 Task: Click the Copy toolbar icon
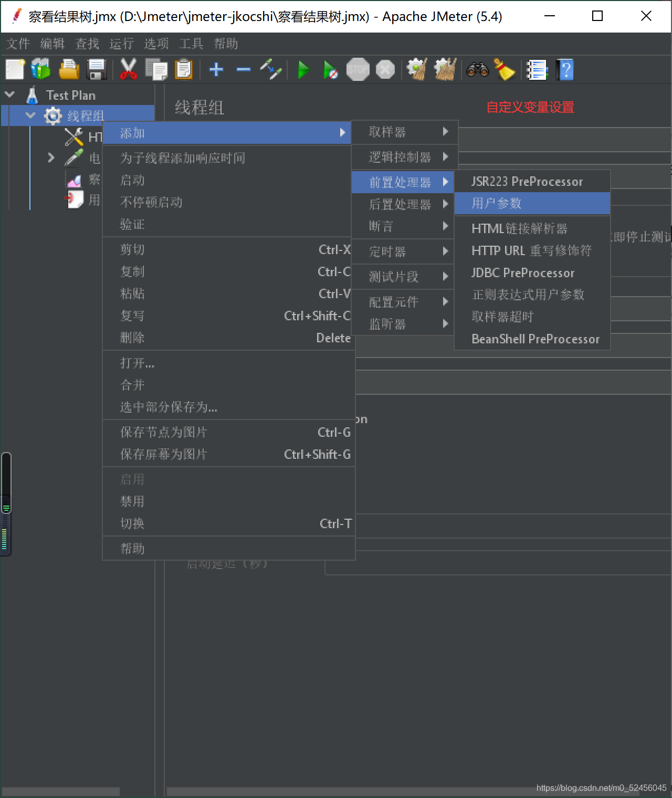pyautogui.click(x=156, y=69)
